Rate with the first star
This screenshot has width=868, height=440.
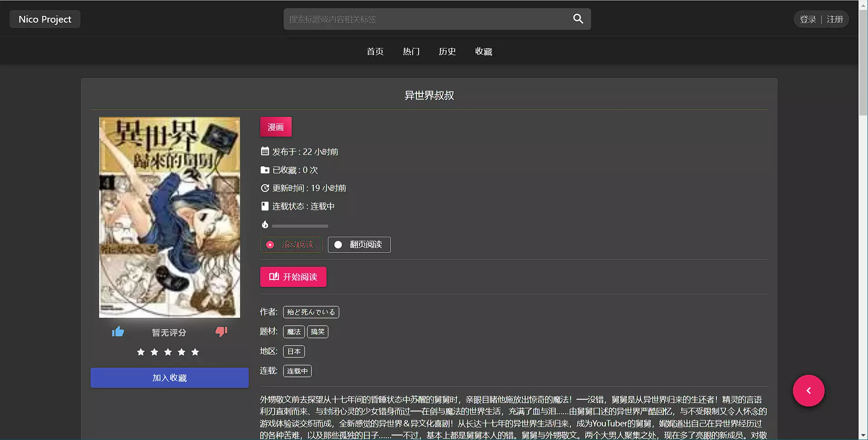coord(141,352)
